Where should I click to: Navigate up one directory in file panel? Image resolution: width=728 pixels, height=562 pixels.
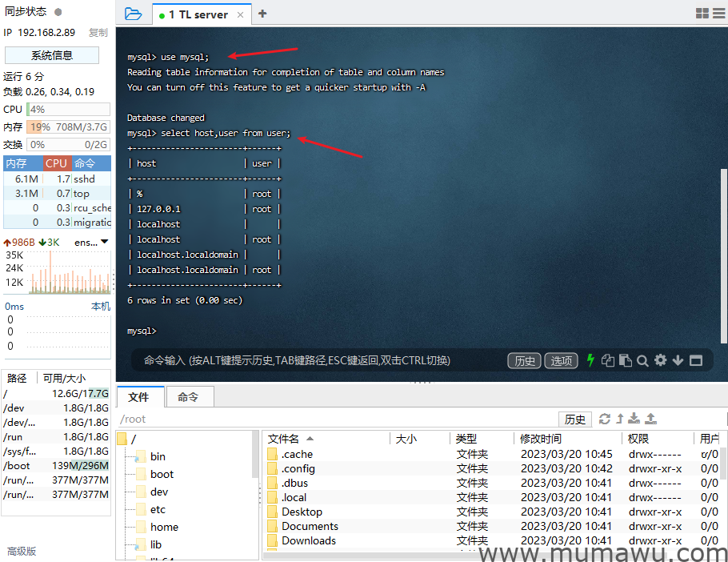coord(621,419)
